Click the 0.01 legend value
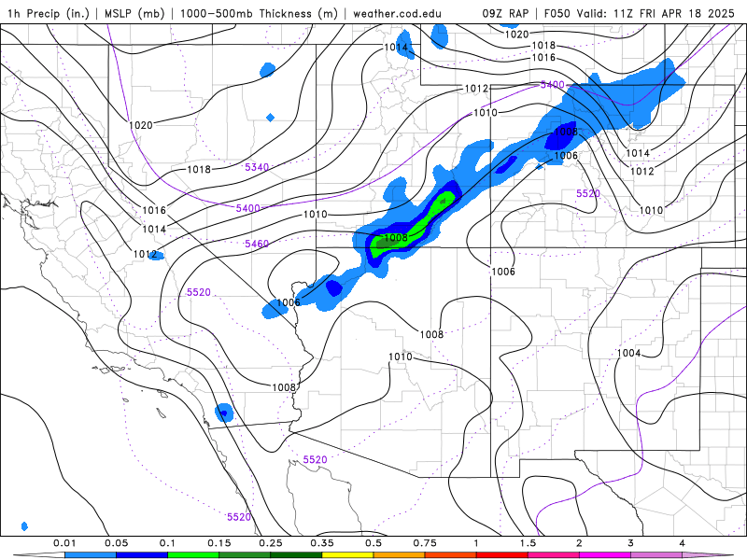This screenshot has width=747, height=560. pos(64,543)
